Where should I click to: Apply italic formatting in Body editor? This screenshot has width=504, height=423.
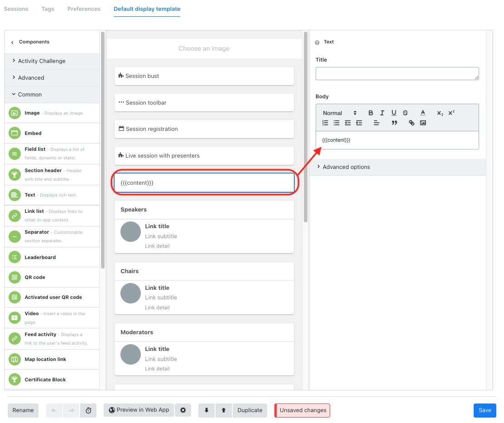tap(382, 113)
